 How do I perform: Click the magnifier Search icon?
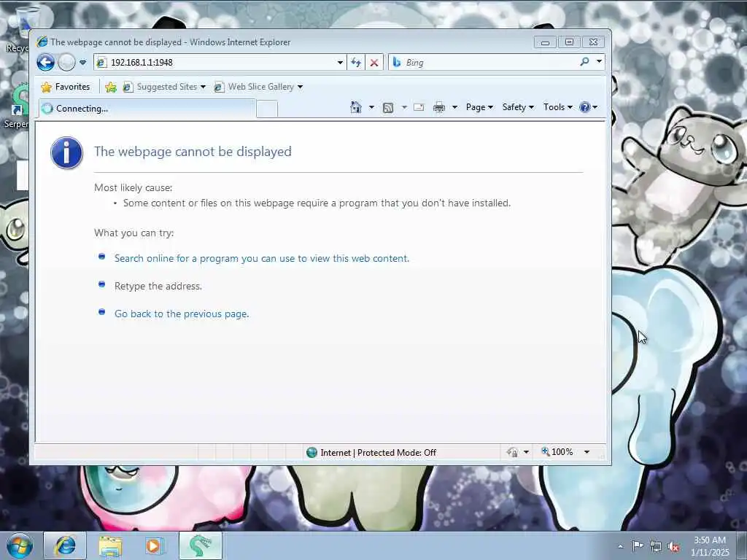(584, 61)
